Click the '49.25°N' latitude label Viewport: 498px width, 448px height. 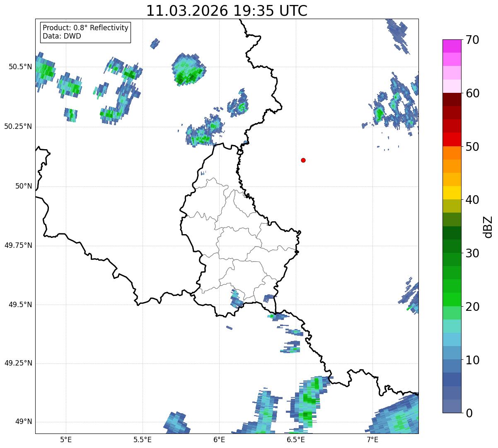tap(18, 363)
